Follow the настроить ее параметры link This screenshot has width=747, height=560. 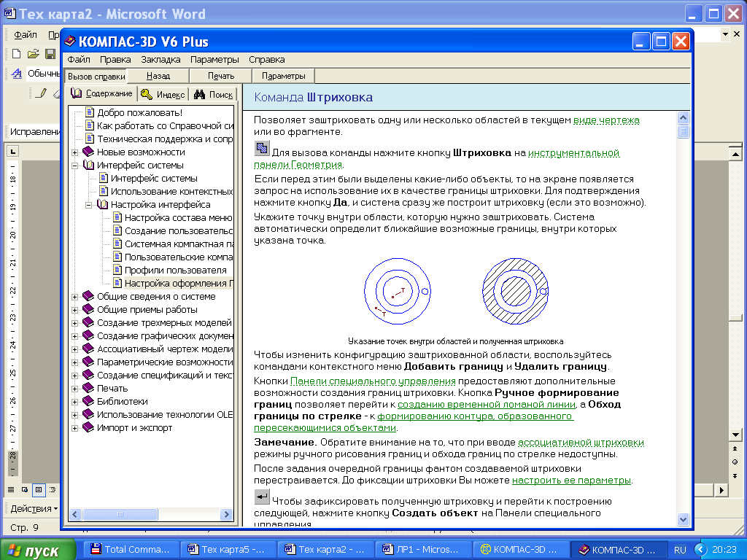(x=572, y=481)
